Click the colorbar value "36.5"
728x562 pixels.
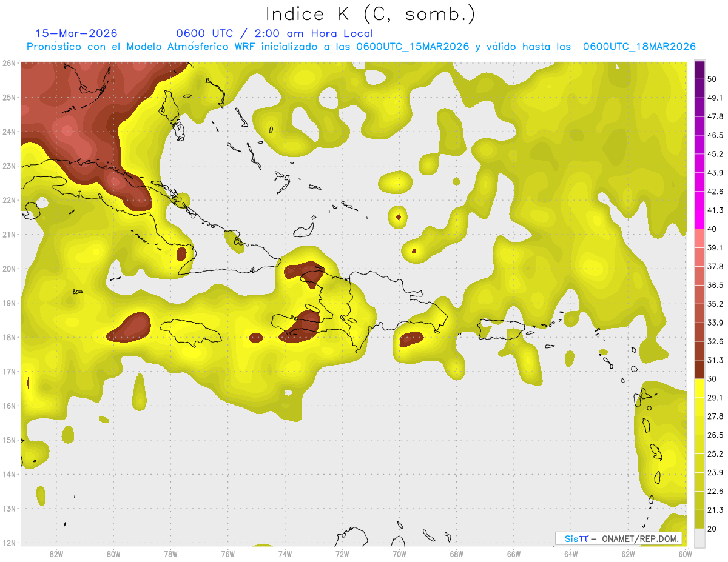(715, 285)
